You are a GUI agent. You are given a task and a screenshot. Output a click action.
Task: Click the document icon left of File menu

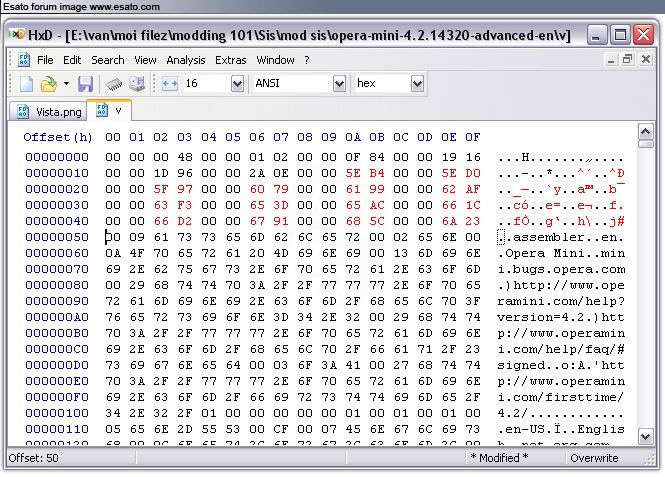click(23, 60)
